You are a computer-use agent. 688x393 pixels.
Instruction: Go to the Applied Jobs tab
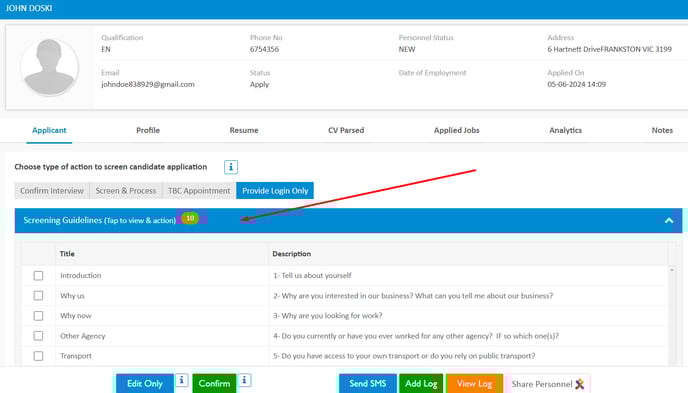click(x=457, y=130)
